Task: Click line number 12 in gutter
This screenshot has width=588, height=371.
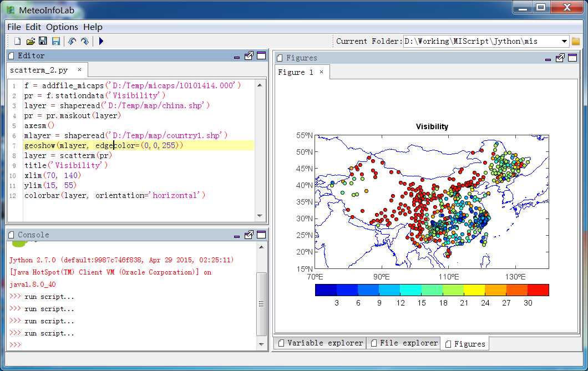Action: (13, 196)
